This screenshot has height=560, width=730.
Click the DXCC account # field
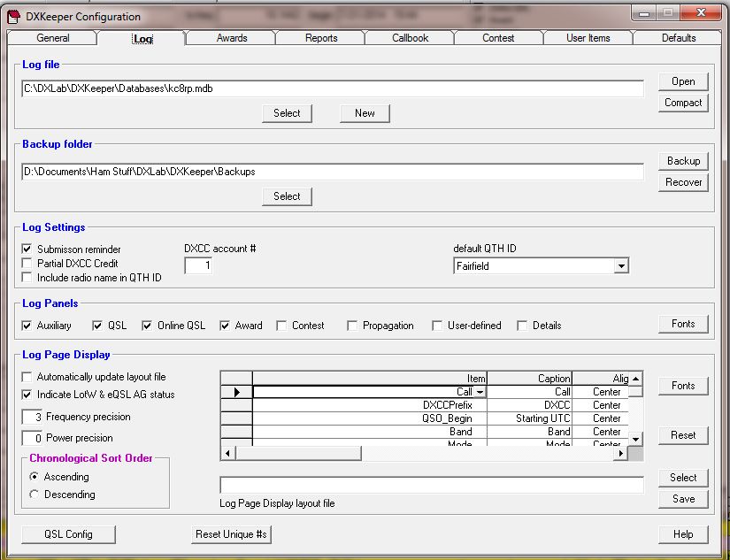tap(198, 265)
